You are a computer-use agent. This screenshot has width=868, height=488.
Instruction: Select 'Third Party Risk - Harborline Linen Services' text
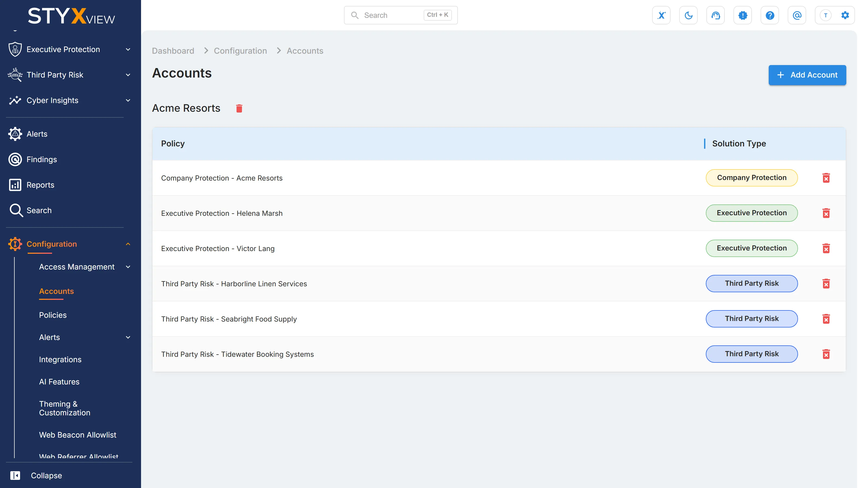tap(234, 284)
